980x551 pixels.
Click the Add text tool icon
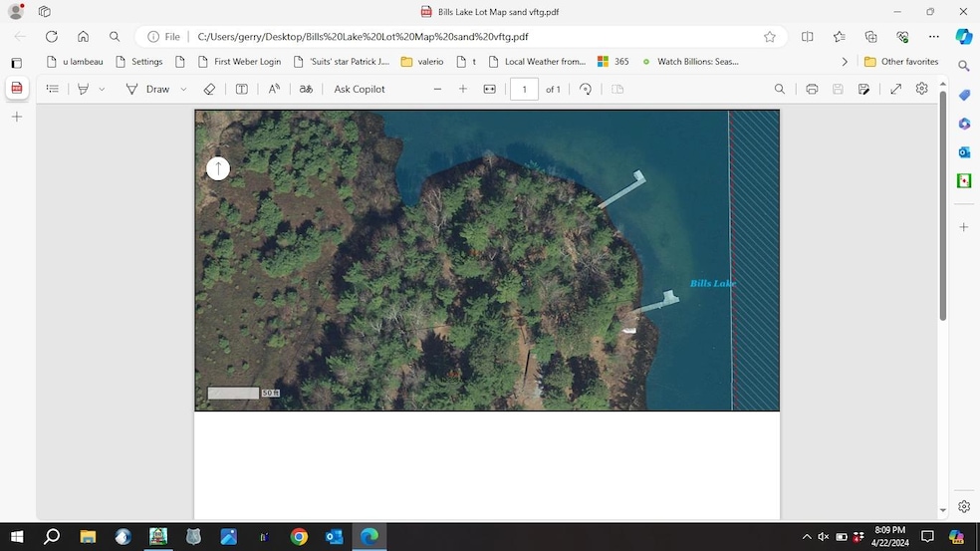242,89
